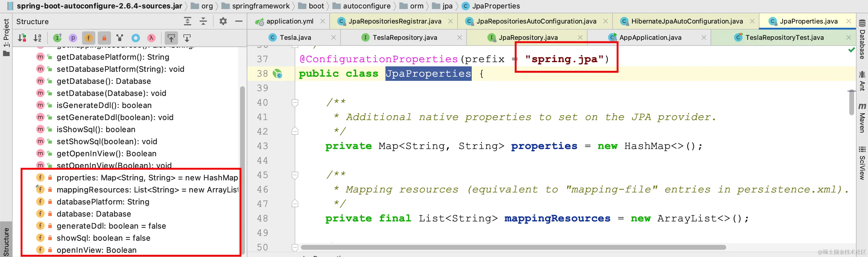Viewport: 868px width, 257px height.
Task: Hide the Structure tool window
Action: (239, 21)
